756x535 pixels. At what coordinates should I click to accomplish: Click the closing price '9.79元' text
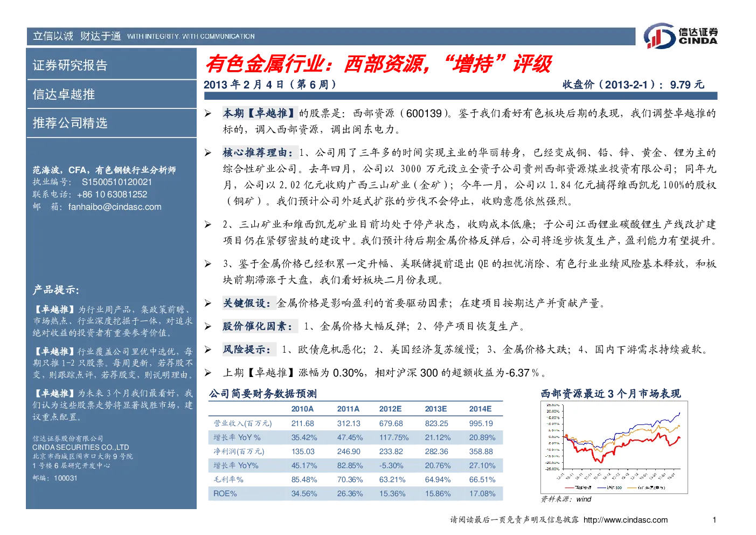[x=687, y=85]
